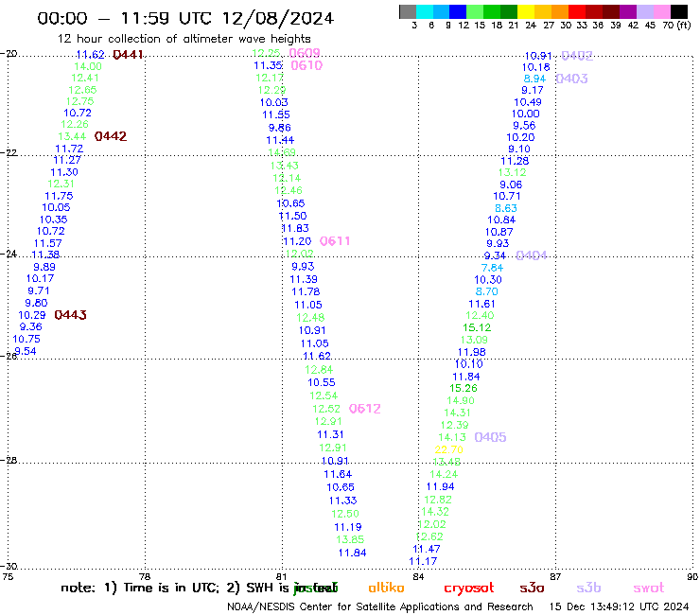
Task: Click the 14.90 wave height value
Action: 461,400
